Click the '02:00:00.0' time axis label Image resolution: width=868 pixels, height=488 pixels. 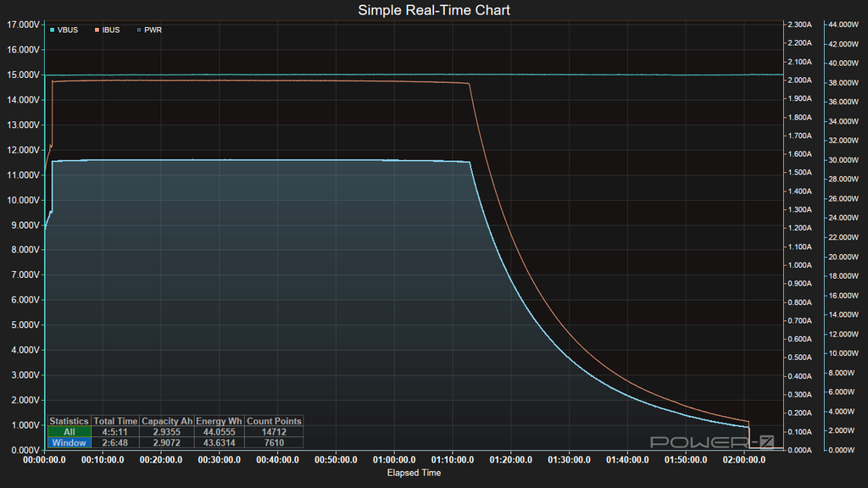744,460
